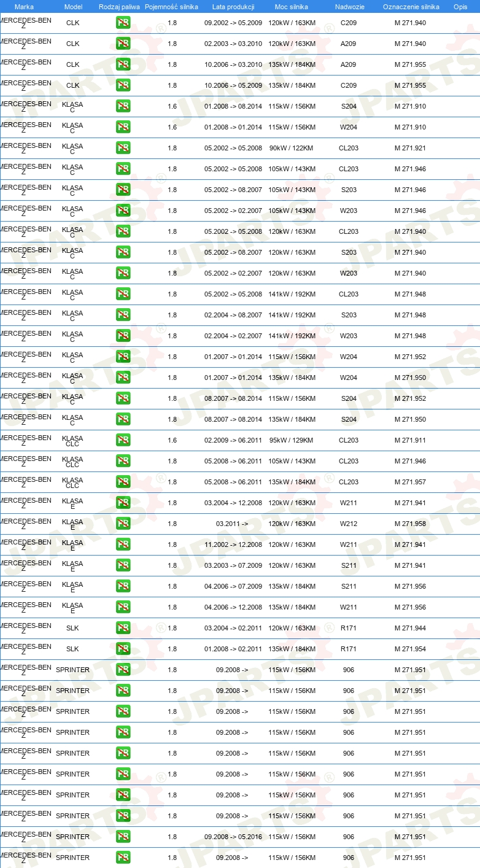Click the Model column header
Image resolution: width=480 pixels, height=868 pixels.
[x=73, y=7]
